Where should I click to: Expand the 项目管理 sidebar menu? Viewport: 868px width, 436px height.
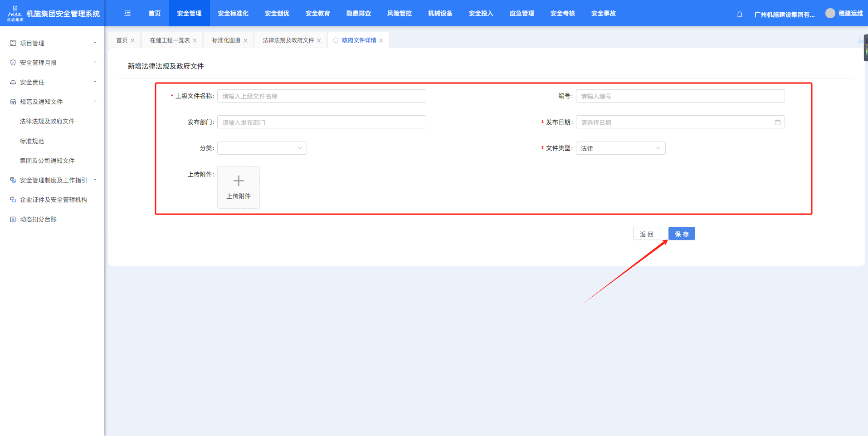[52, 43]
